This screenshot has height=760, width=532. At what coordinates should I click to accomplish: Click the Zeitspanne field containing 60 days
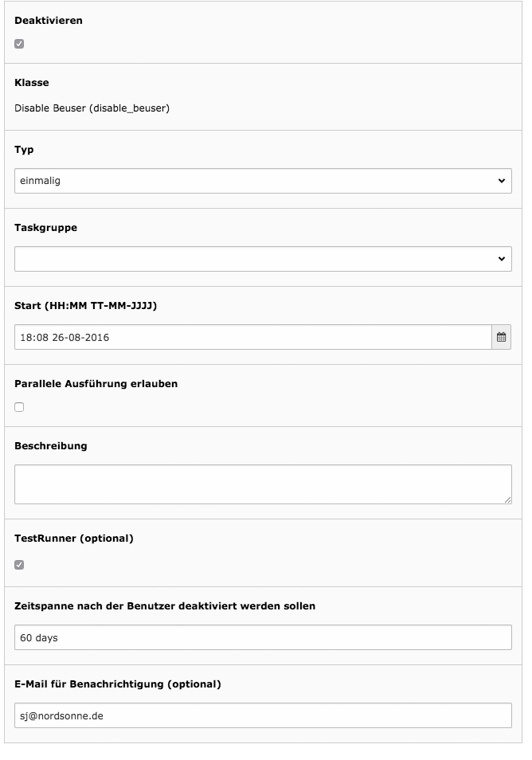(263, 637)
